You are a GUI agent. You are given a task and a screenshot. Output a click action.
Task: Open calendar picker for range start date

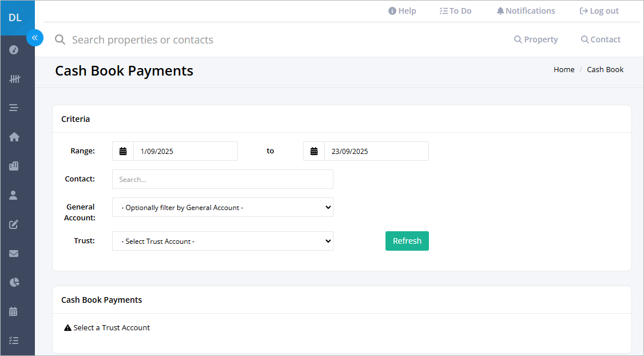pos(123,151)
